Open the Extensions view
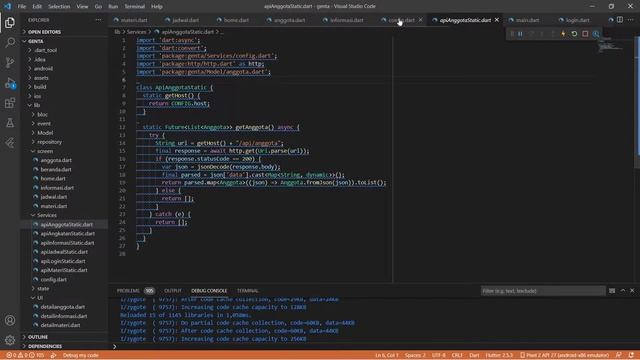Screen dimensions: 640x360 pyautogui.click(x=10, y=103)
